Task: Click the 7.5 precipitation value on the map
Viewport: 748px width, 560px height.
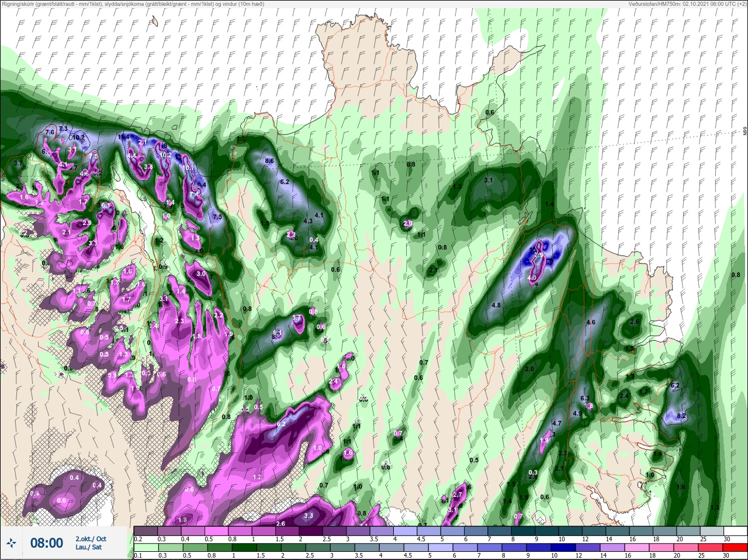Action: pyautogui.click(x=217, y=217)
